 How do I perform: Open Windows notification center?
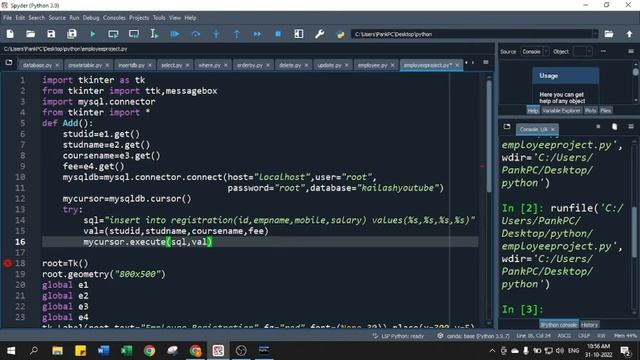click(x=625, y=350)
